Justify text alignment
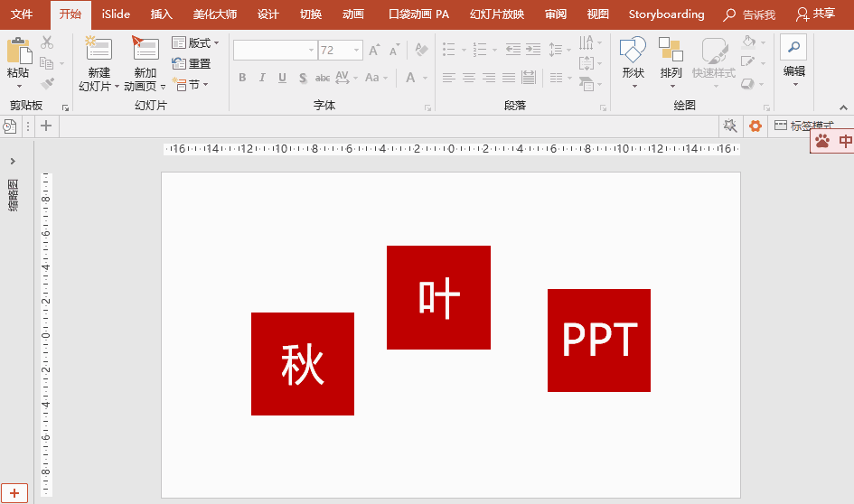This screenshot has height=504, width=854. point(509,78)
